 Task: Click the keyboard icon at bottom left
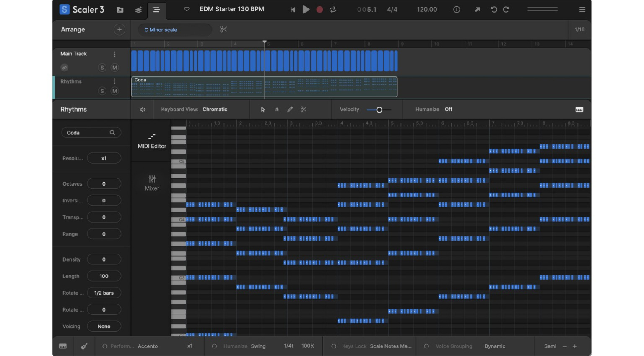(x=62, y=346)
